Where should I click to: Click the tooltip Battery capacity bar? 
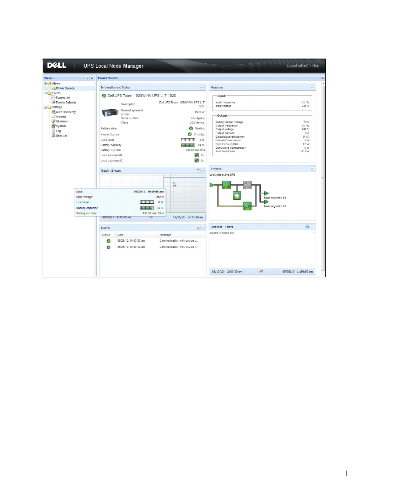[x=147, y=208]
